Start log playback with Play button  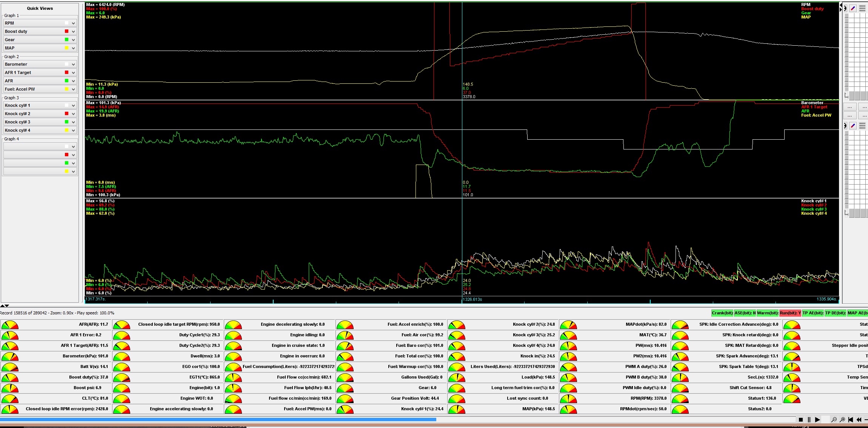point(817,420)
